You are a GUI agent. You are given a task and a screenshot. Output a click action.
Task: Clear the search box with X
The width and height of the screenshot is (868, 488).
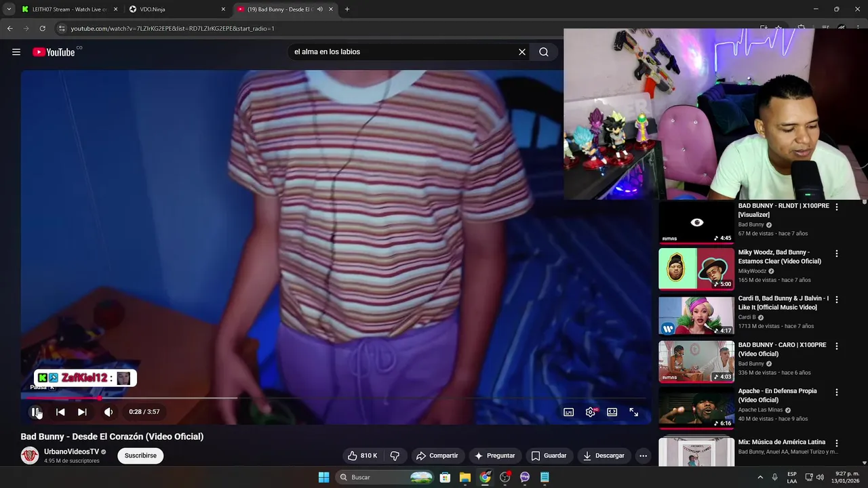pos(522,52)
